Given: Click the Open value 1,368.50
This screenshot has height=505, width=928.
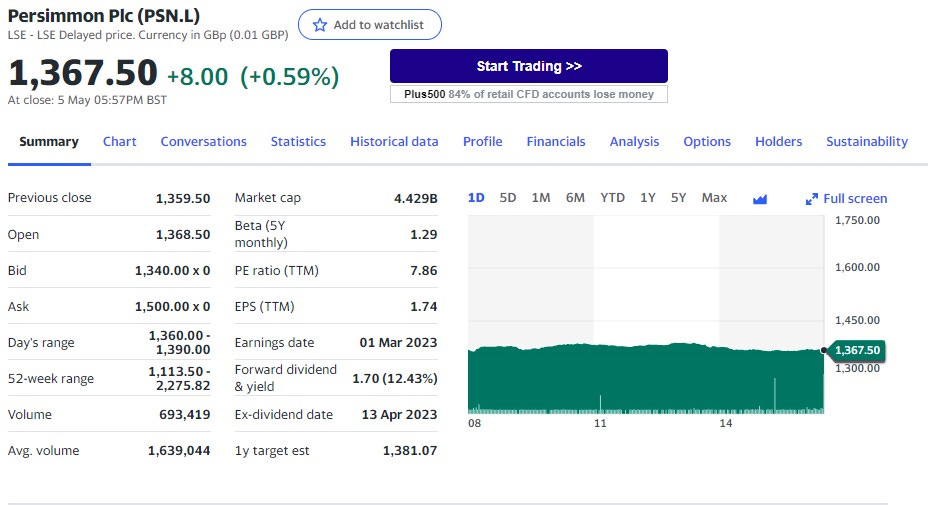Looking at the screenshot, I should (x=183, y=234).
